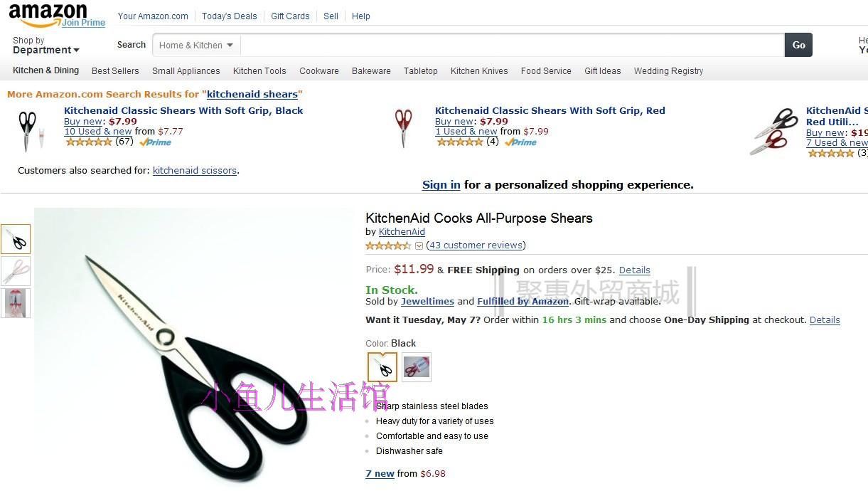Image resolution: width=868 pixels, height=491 pixels.
Task: Focus the Amazon search input field
Action: (513, 45)
